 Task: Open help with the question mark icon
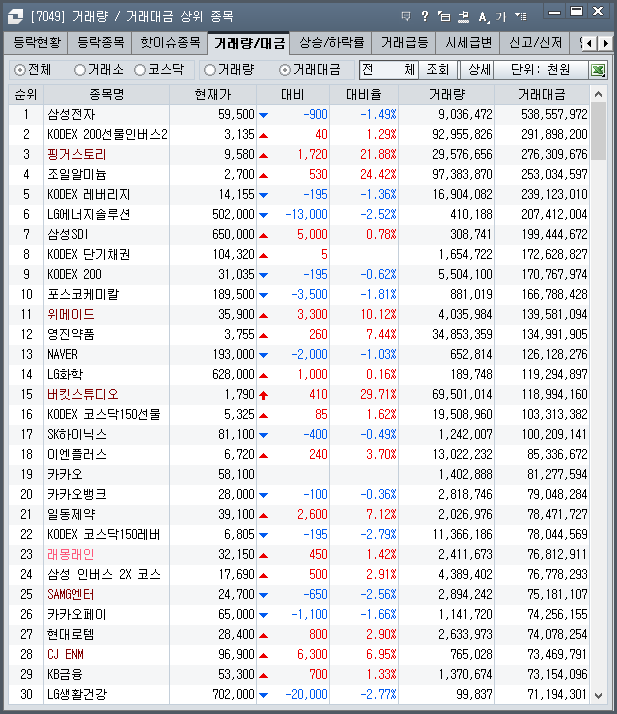click(x=425, y=17)
